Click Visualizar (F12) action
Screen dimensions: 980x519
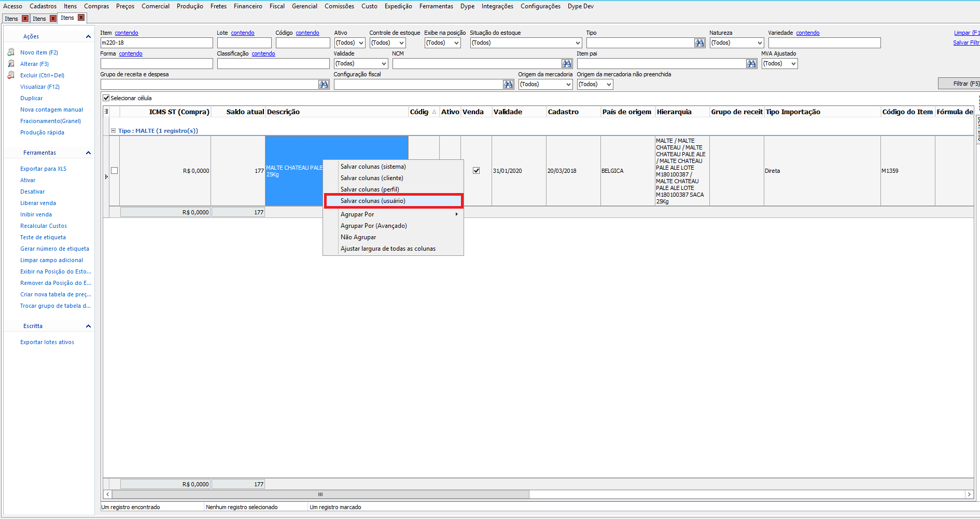point(40,87)
